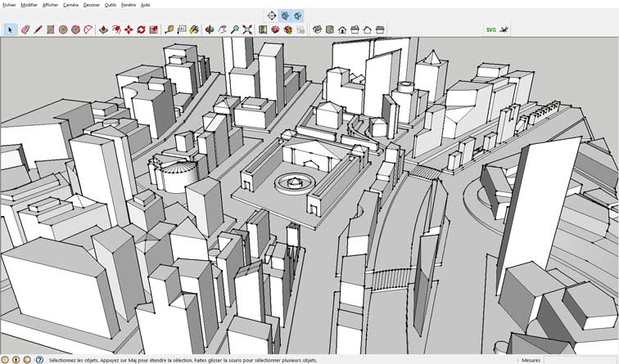Click the Share Model warehouse icon
This screenshot has width=619, height=364.
[x=287, y=29]
